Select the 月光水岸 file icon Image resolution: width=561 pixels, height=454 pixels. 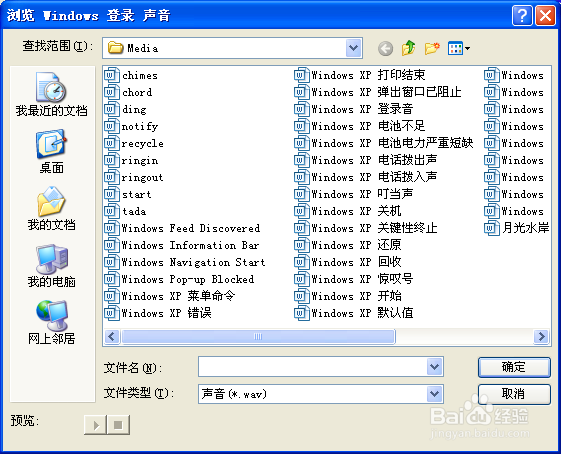(492, 228)
